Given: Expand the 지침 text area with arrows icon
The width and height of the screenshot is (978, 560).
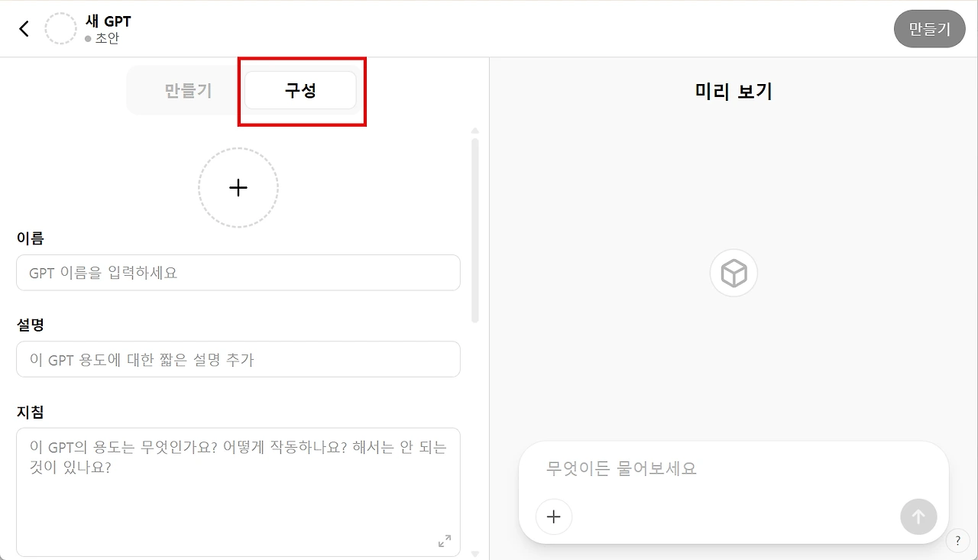Looking at the screenshot, I should click(x=445, y=541).
